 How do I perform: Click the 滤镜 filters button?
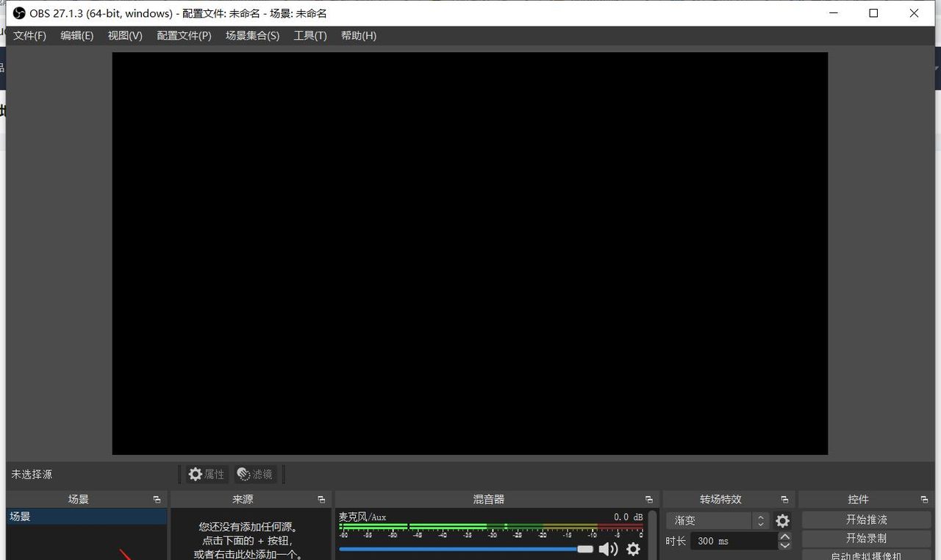click(x=255, y=474)
